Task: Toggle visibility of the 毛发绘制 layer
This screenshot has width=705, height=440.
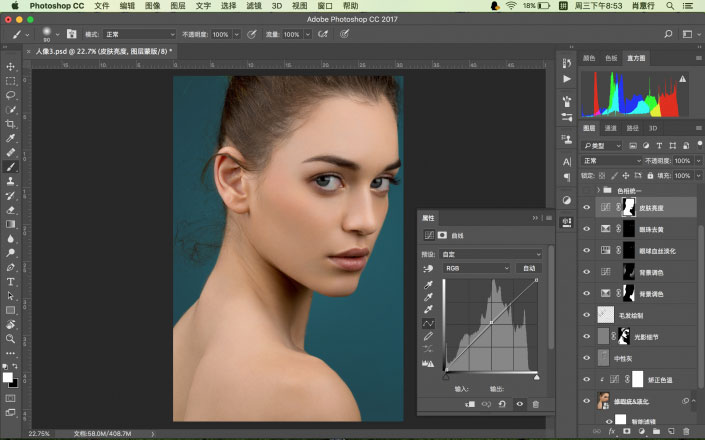Action: [x=587, y=314]
